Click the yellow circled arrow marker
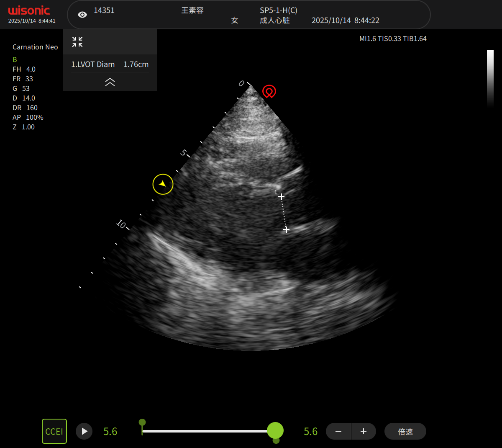Image resolution: width=502 pixels, height=448 pixels. [x=163, y=184]
